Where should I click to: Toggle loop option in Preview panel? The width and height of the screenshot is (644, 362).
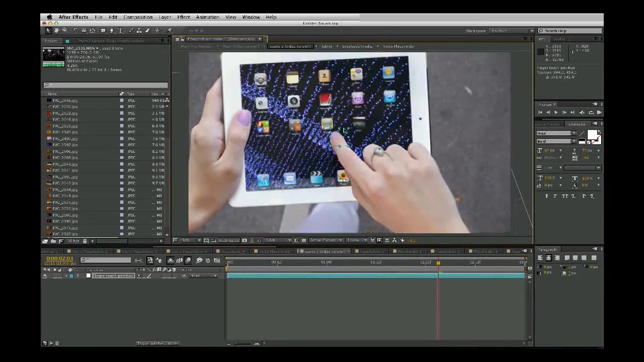point(591,113)
